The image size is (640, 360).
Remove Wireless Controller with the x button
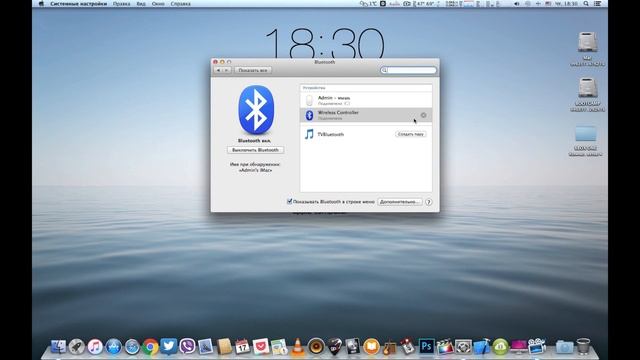pos(423,115)
